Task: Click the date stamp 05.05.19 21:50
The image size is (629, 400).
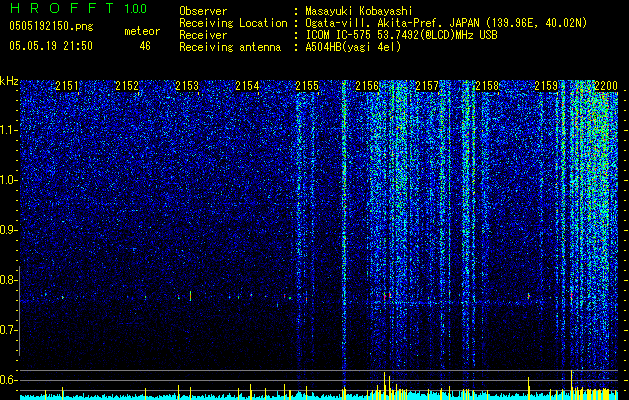Action: coord(51,46)
